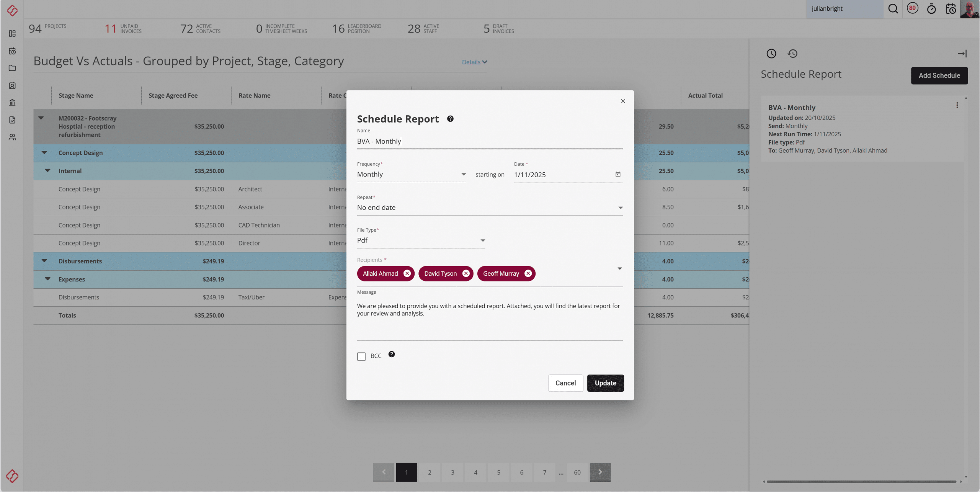980x492 pixels.
Task: Click the help icon beside Schedule Report title
Action: tap(450, 119)
